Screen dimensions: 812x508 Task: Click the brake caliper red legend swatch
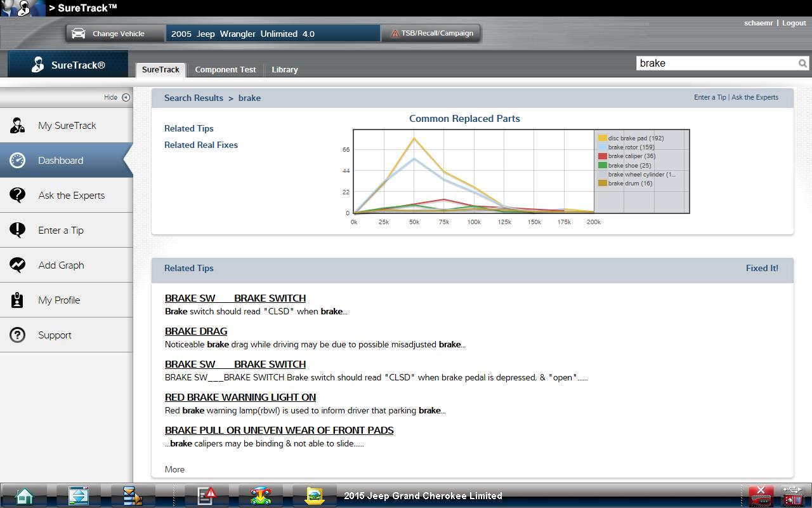coord(603,156)
